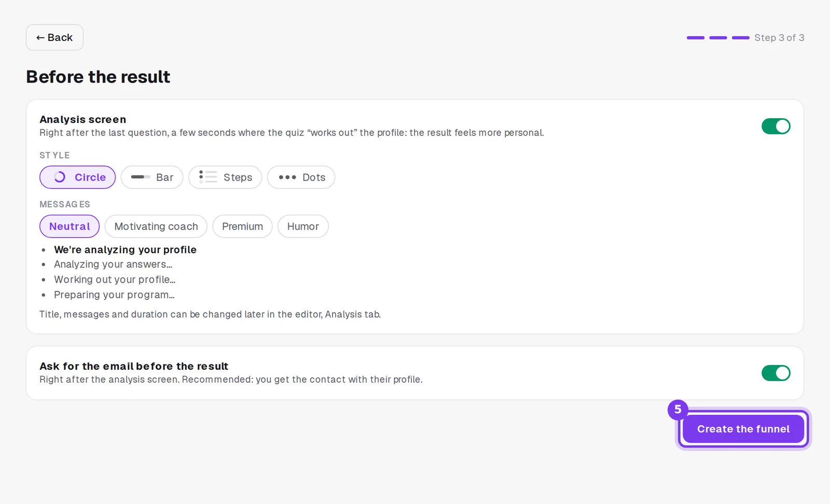Viewport: 830px width, 504px height.
Task: Click the STYLE section label
Action: pyautogui.click(x=54, y=156)
